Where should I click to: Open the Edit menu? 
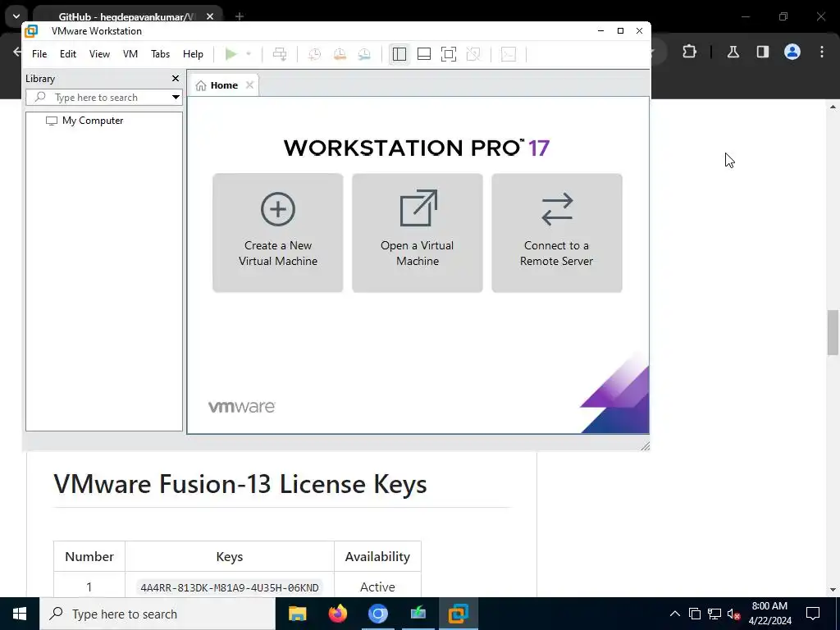pyautogui.click(x=68, y=54)
